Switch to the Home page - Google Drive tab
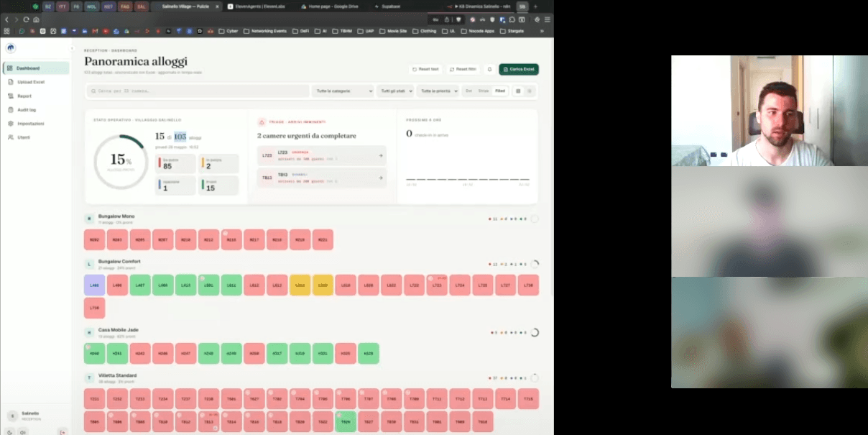868x435 pixels. [x=328, y=6]
